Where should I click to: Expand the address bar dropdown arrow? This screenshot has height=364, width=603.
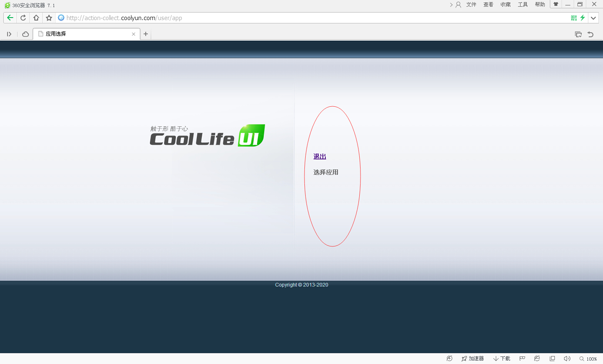[593, 18]
